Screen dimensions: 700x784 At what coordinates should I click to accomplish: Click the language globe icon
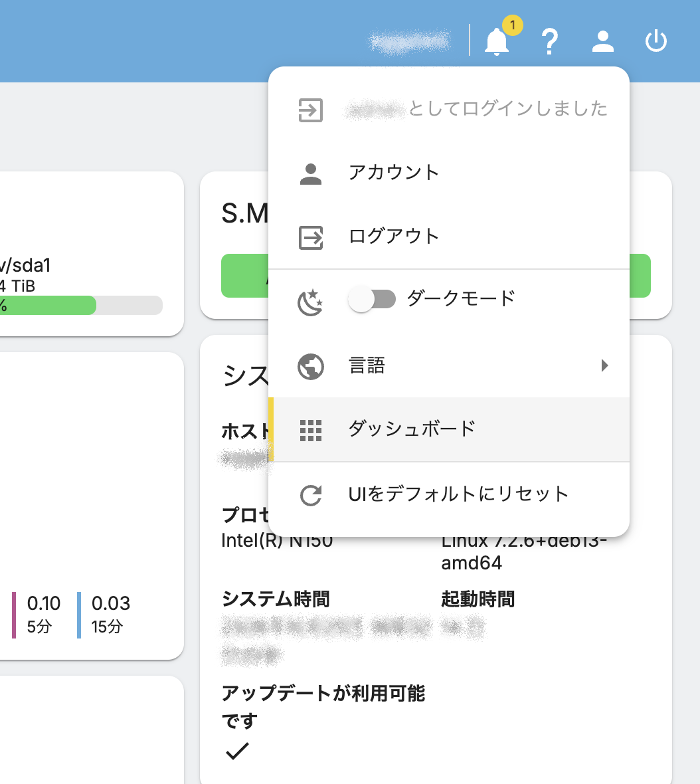311,367
